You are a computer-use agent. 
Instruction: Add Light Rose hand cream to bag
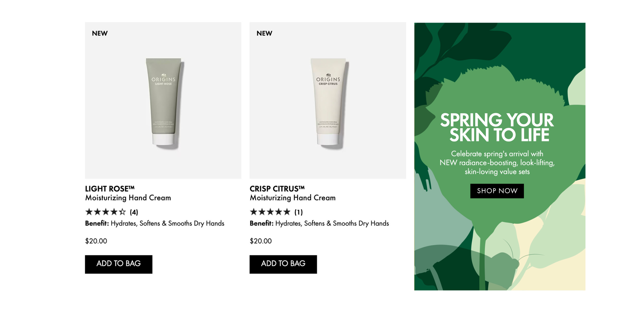tap(118, 264)
